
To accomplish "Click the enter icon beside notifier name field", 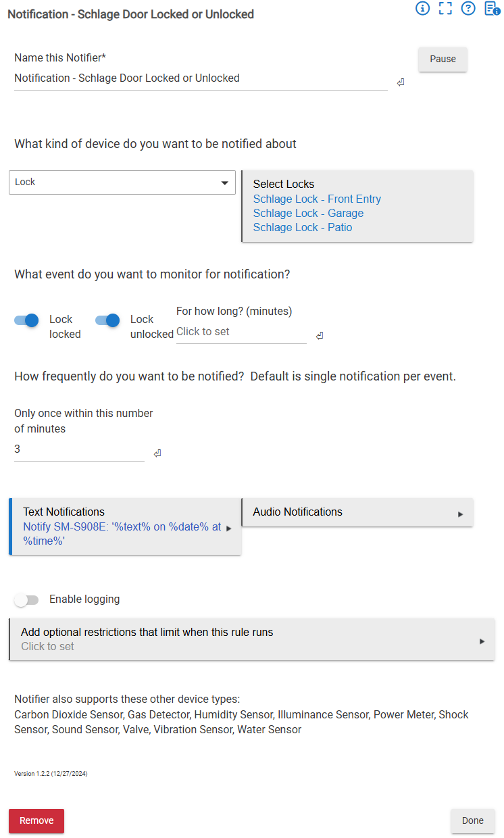I will tap(401, 82).
